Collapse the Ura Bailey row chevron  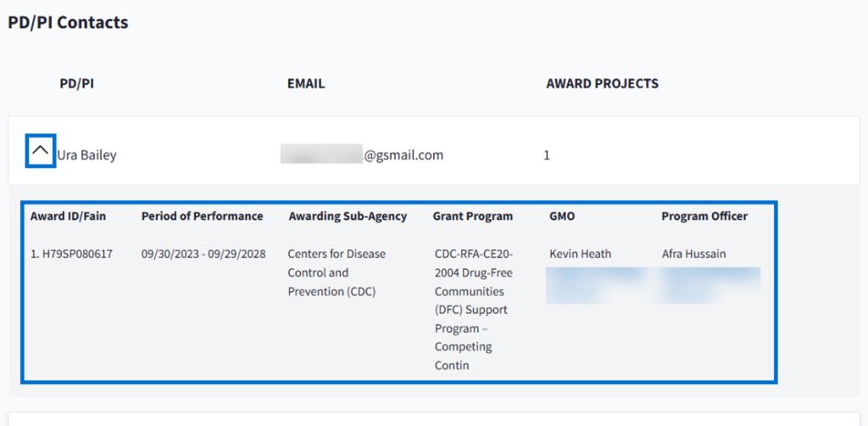pyautogui.click(x=40, y=150)
